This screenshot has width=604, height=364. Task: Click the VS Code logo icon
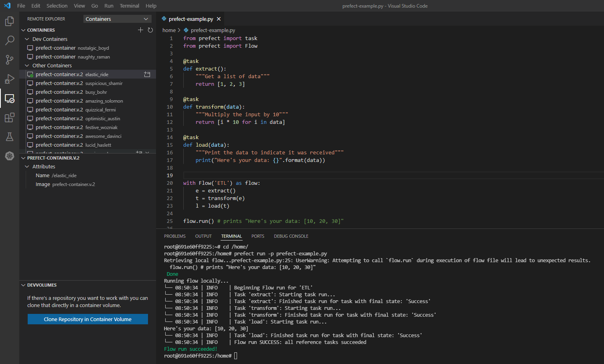7,6
